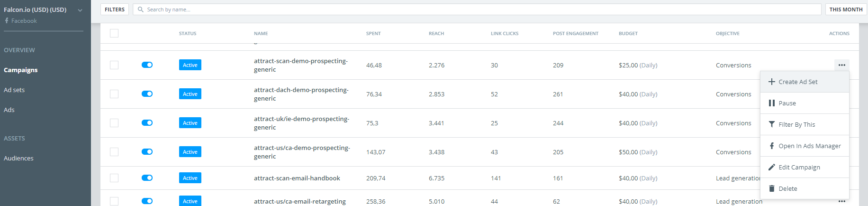Open the three-dot actions menu for attract-scan-demo-prospecting

(841, 65)
